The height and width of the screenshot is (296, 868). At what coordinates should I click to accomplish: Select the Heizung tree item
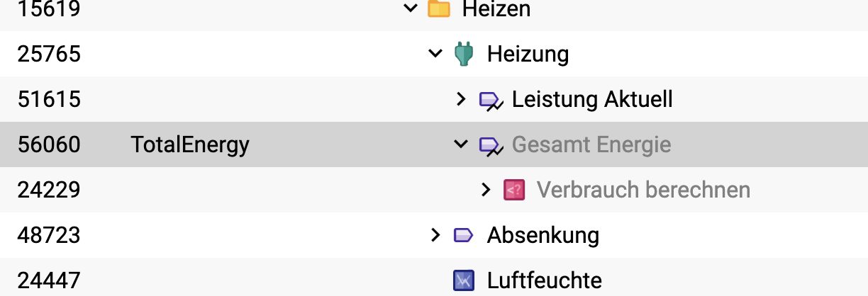click(528, 54)
